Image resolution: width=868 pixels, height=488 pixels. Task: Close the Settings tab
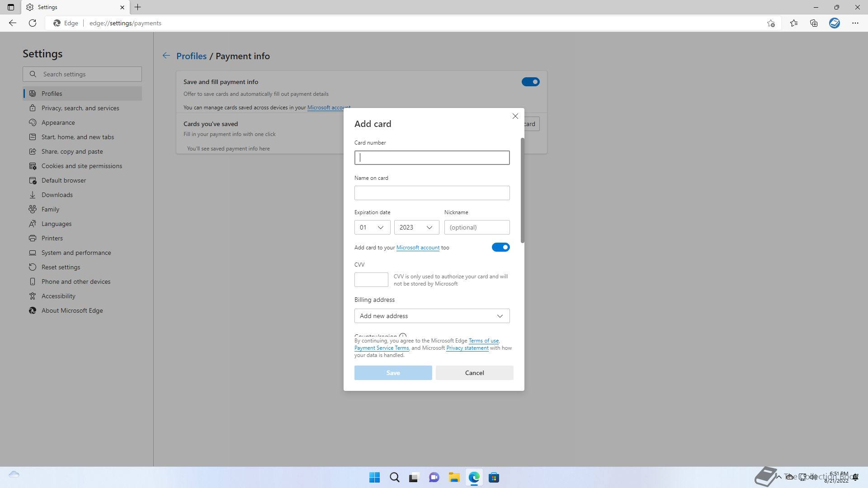click(x=122, y=7)
